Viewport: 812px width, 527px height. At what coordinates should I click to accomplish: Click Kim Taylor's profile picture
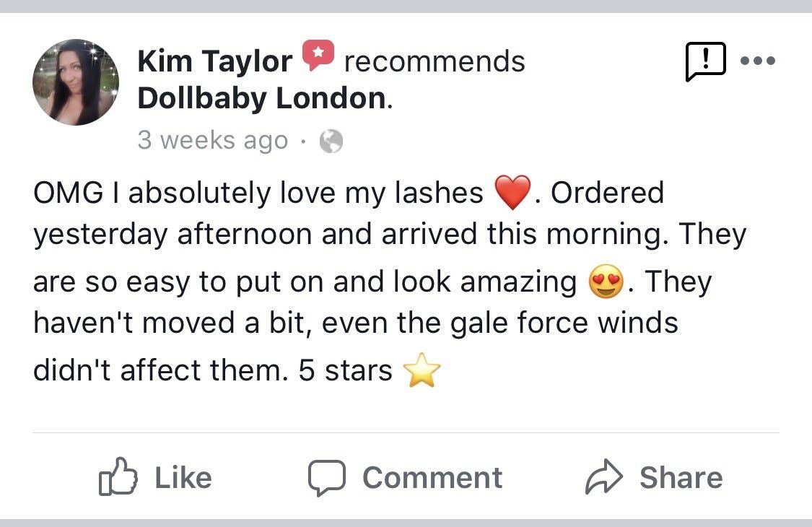point(75,82)
